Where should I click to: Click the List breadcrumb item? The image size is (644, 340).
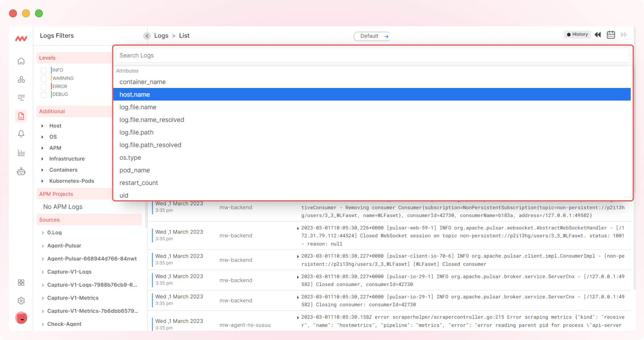coord(184,35)
